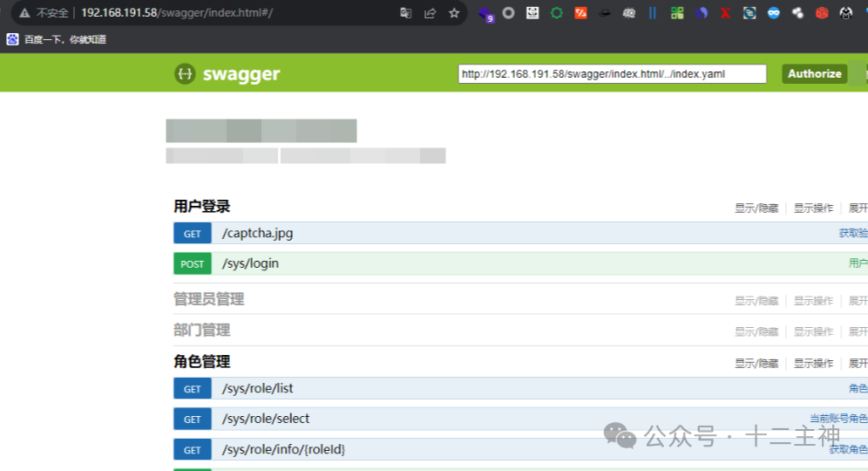
Task: Click 显示操作 for 部门管理 section
Action: coord(813,332)
